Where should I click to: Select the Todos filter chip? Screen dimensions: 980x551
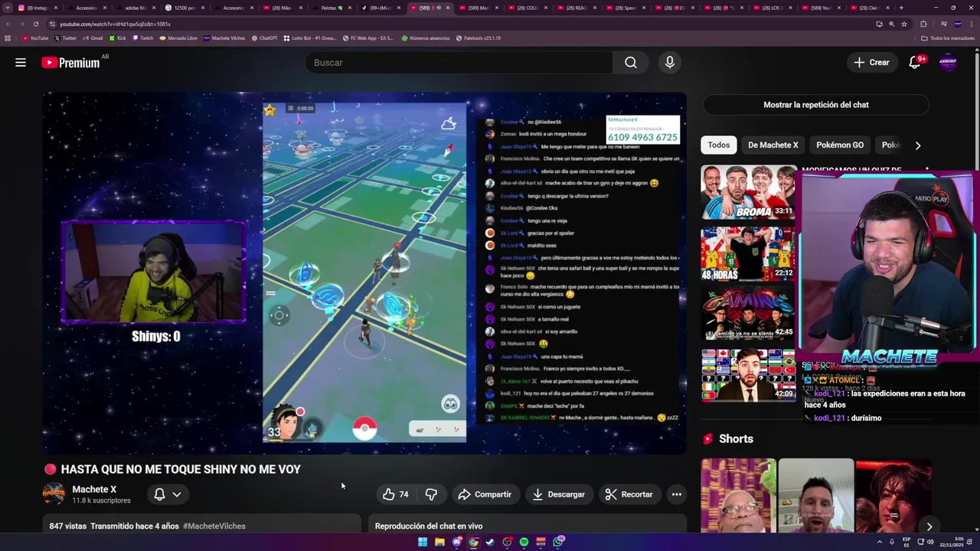(718, 145)
